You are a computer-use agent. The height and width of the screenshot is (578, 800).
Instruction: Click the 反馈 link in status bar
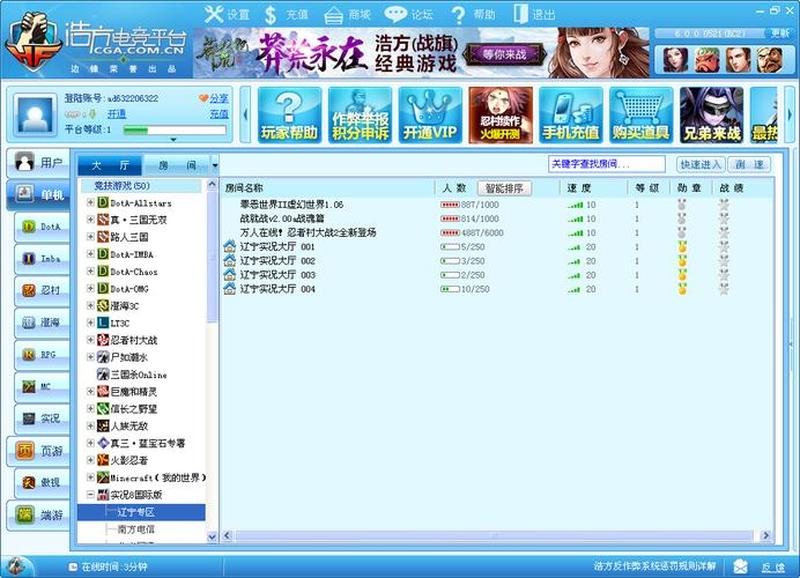[x=774, y=567]
